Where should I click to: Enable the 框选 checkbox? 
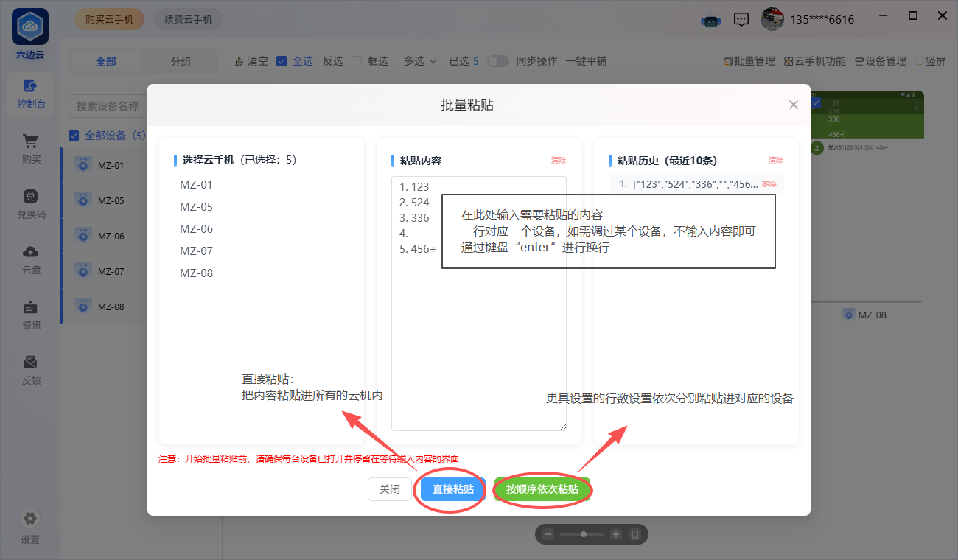pos(357,61)
